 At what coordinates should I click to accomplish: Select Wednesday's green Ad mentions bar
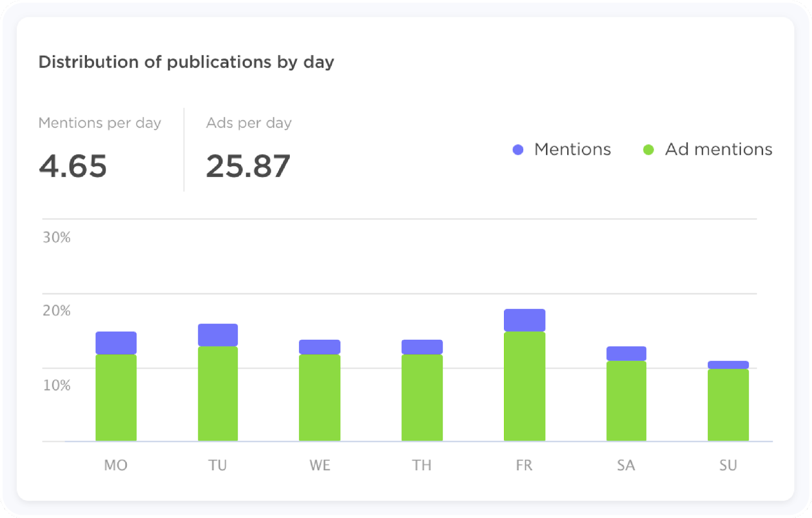click(320, 397)
